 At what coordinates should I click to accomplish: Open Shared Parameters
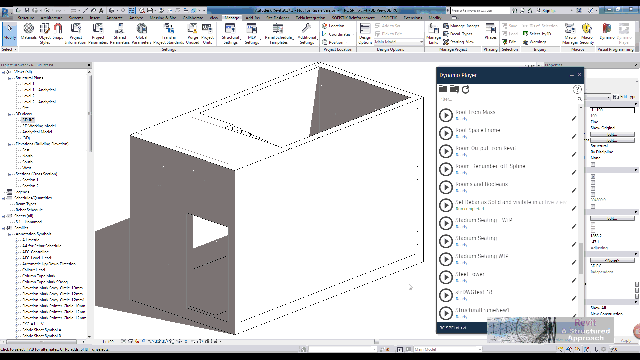[x=119, y=33]
